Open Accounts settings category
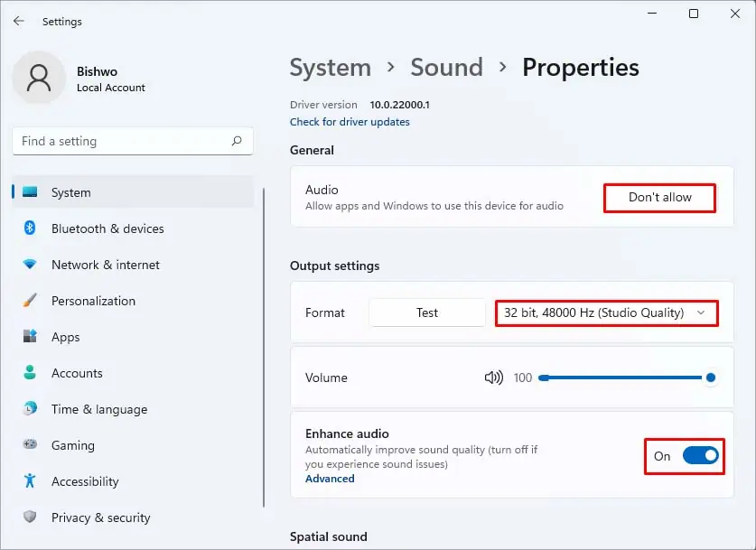This screenshot has height=550, width=756. [133, 373]
